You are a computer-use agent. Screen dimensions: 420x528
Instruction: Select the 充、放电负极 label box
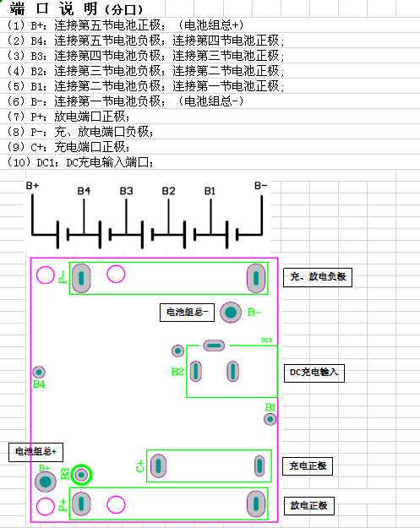(318, 277)
